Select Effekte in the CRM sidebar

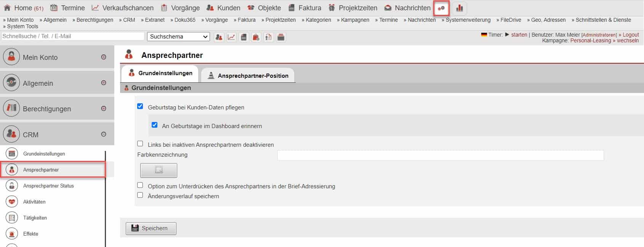(30, 234)
